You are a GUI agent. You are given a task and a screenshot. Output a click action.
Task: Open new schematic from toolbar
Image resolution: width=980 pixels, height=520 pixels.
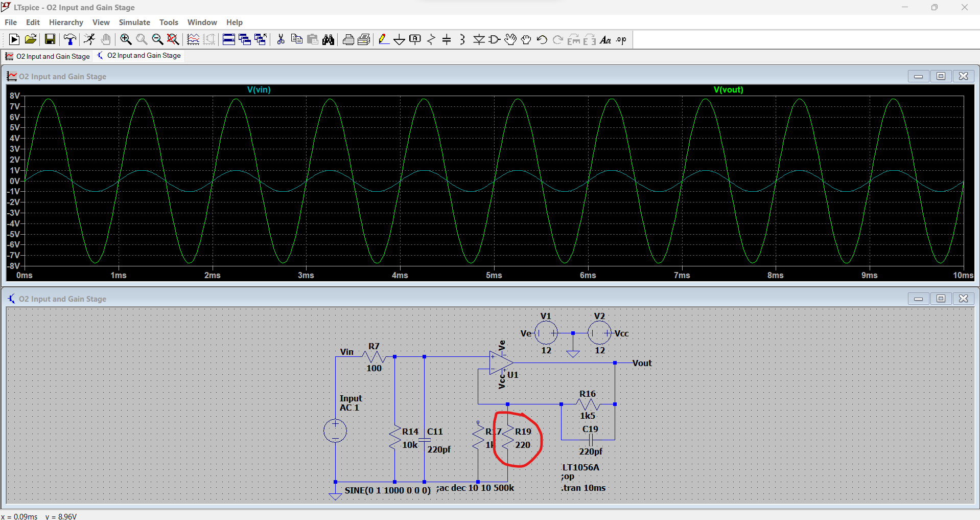point(14,39)
